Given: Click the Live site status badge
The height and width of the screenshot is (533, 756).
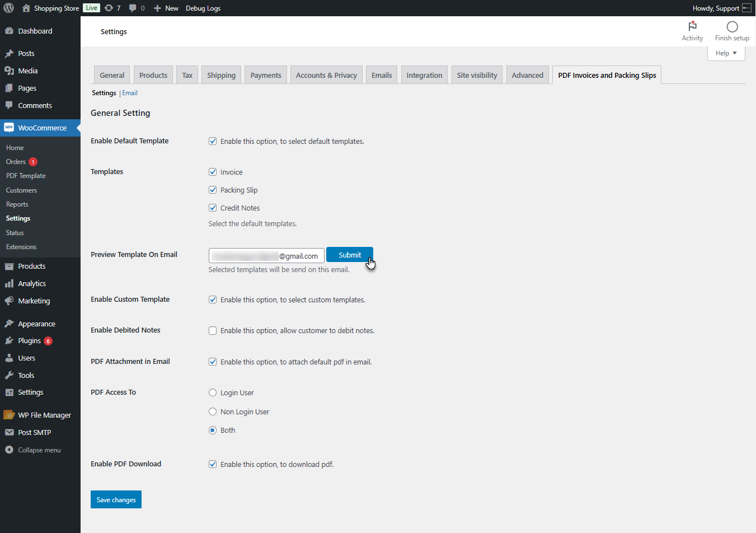Looking at the screenshot, I should tap(92, 8).
